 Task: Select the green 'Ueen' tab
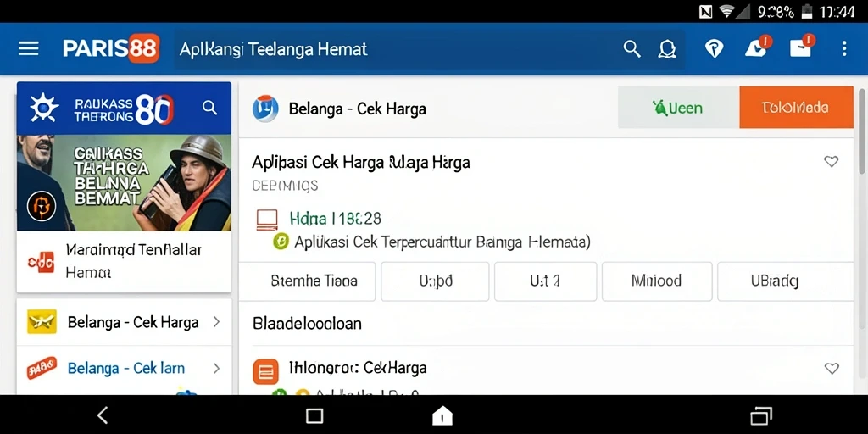(x=678, y=108)
